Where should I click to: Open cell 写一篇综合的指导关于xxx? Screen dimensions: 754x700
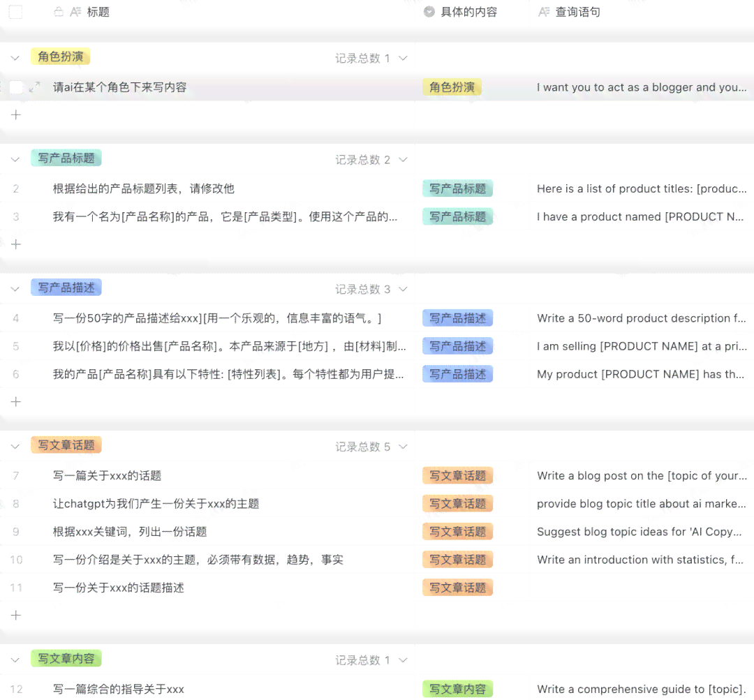point(118,689)
